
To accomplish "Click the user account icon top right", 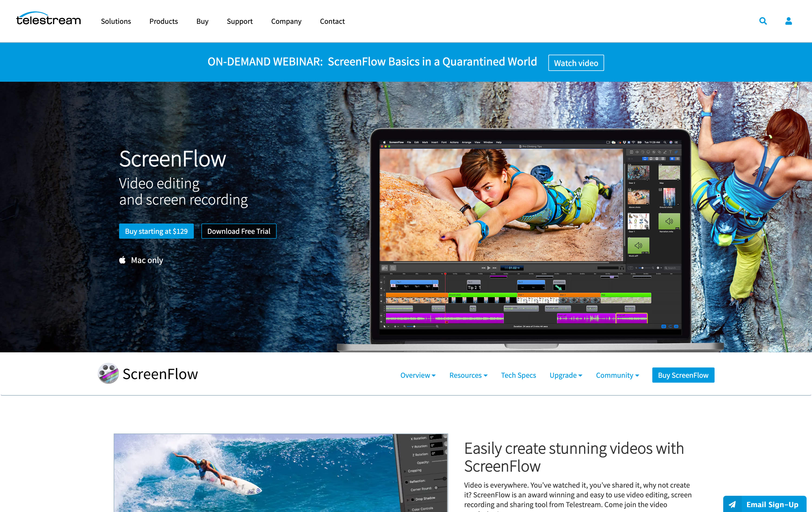I will click(789, 21).
